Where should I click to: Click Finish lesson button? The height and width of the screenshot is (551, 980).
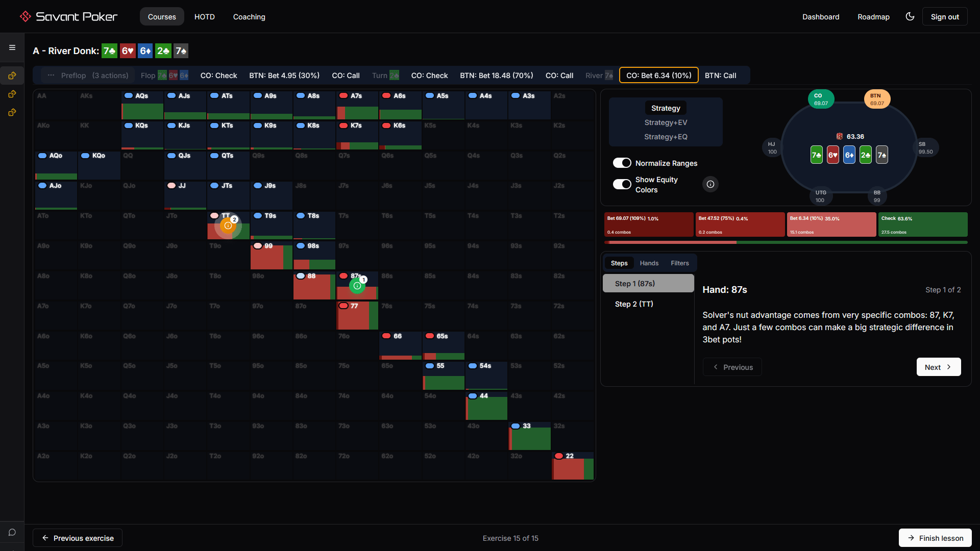point(935,538)
